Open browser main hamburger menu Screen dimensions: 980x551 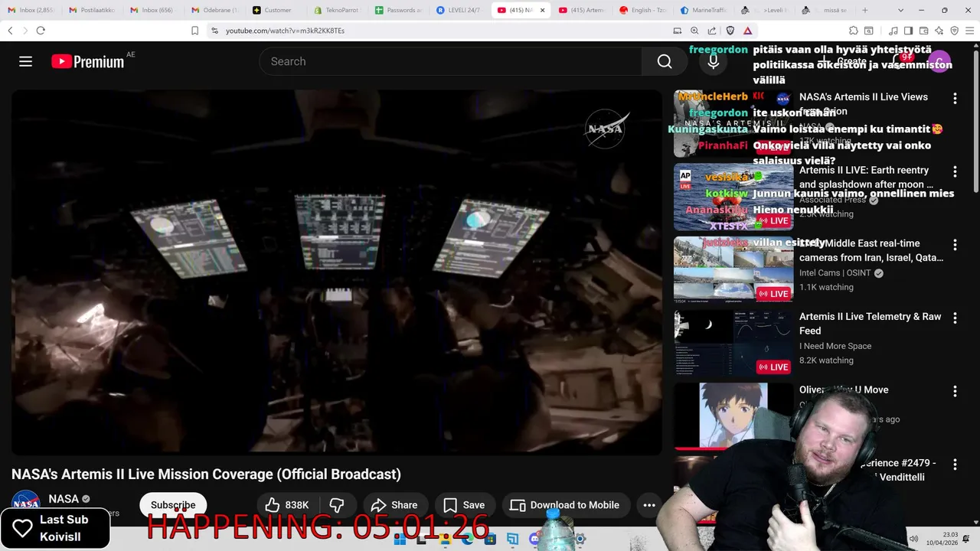point(970,31)
